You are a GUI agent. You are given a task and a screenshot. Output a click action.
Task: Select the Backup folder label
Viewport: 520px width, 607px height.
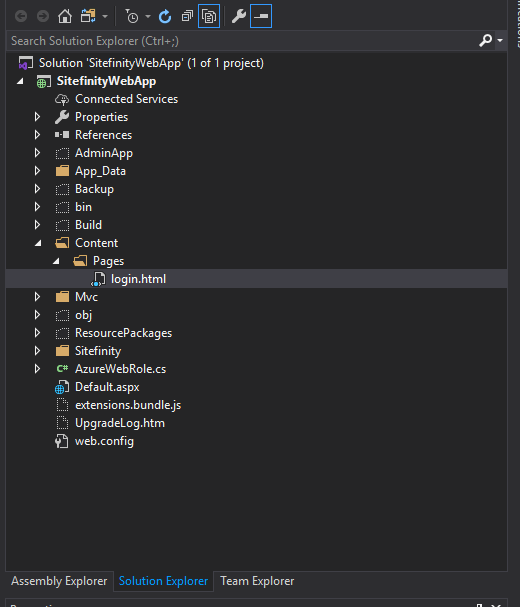[94, 189]
